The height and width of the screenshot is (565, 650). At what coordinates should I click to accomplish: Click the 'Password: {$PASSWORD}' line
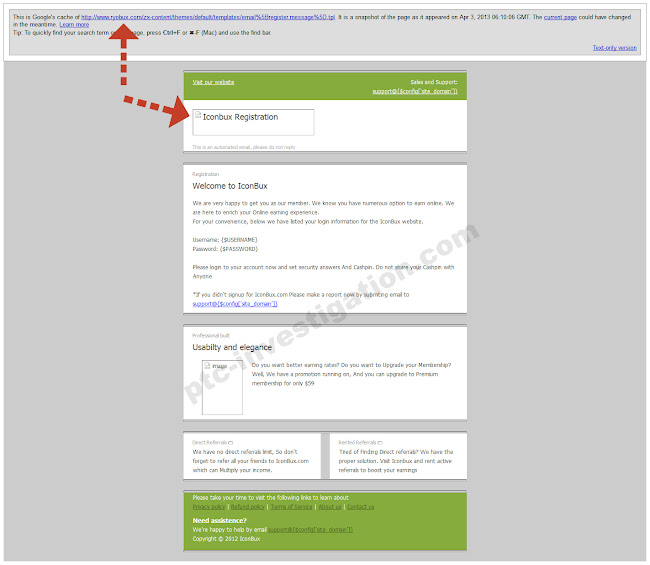[225, 249]
